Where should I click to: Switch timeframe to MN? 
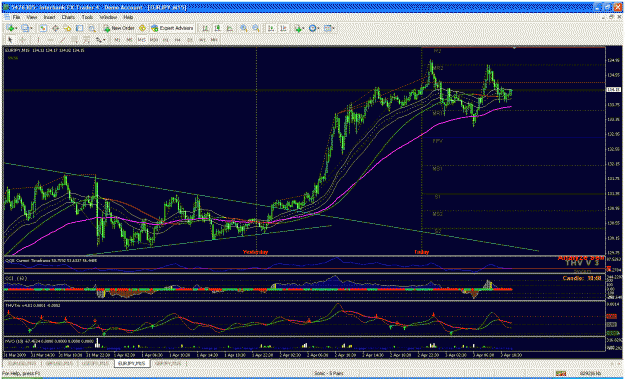click(214, 39)
